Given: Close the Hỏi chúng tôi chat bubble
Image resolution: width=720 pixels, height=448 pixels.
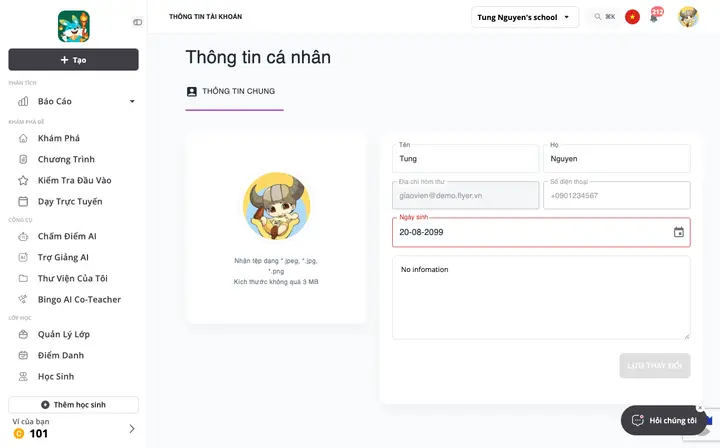Looking at the screenshot, I should tap(700, 408).
